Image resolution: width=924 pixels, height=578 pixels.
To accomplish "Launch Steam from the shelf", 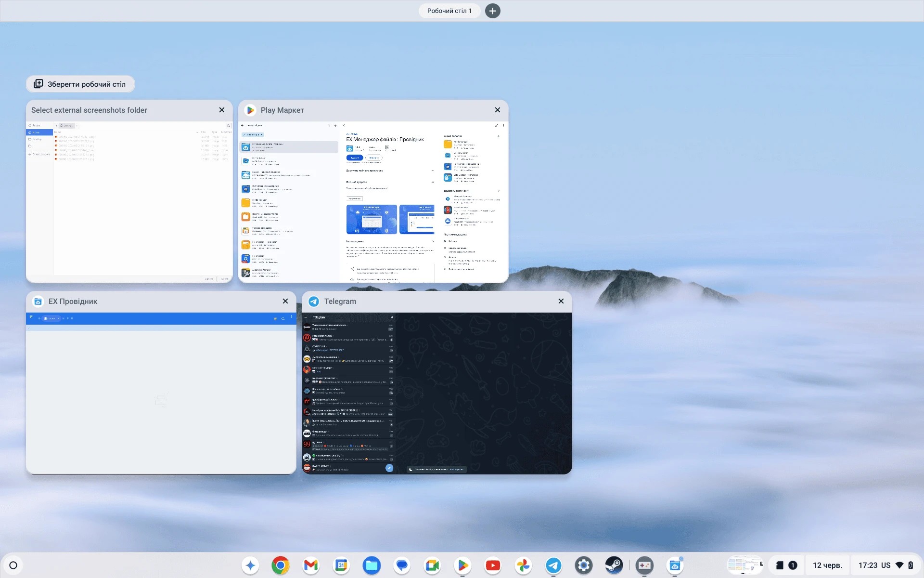I will pos(614,565).
